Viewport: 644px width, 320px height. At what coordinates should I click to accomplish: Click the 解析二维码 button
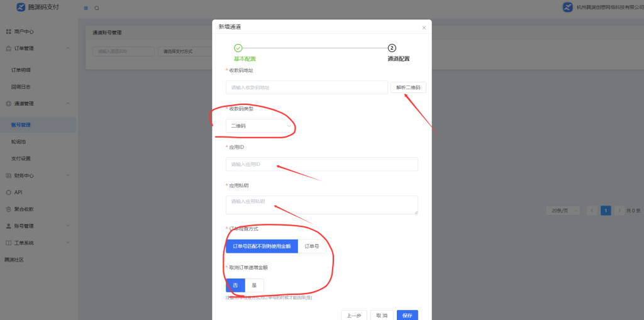408,87
